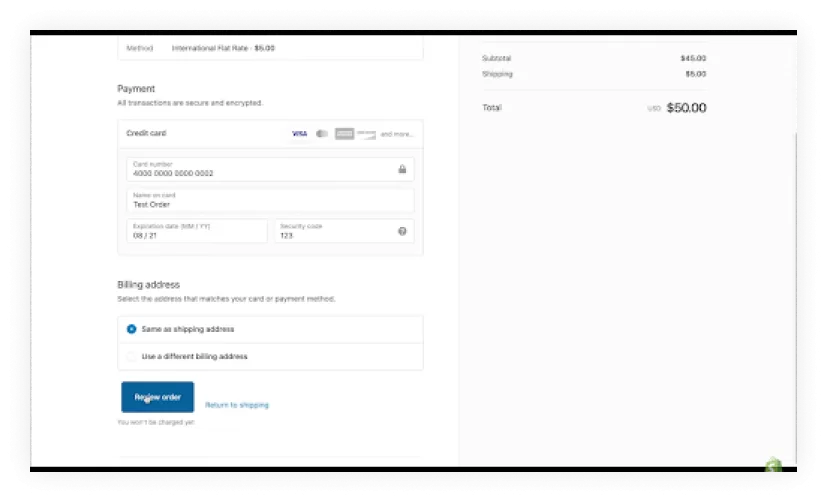Viewport: 827px width, 502px height.
Task: Click the padlock icon in card number field
Action: [x=402, y=170]
